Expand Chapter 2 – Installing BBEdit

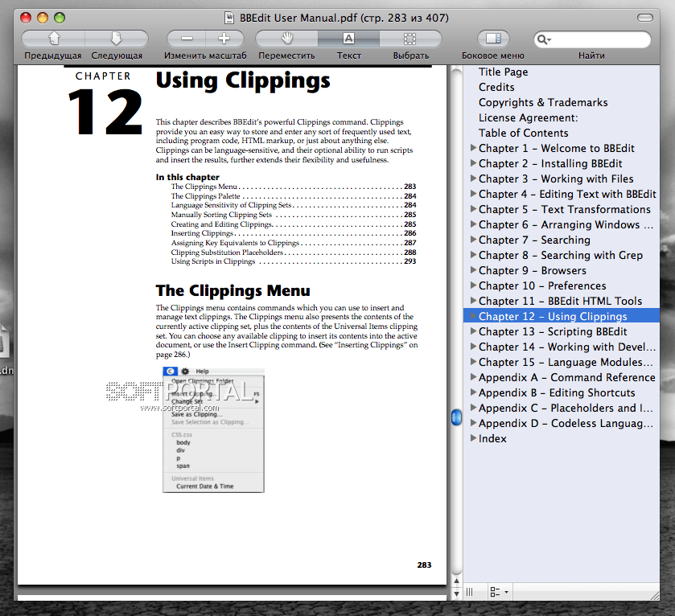[x=473, y=163]
